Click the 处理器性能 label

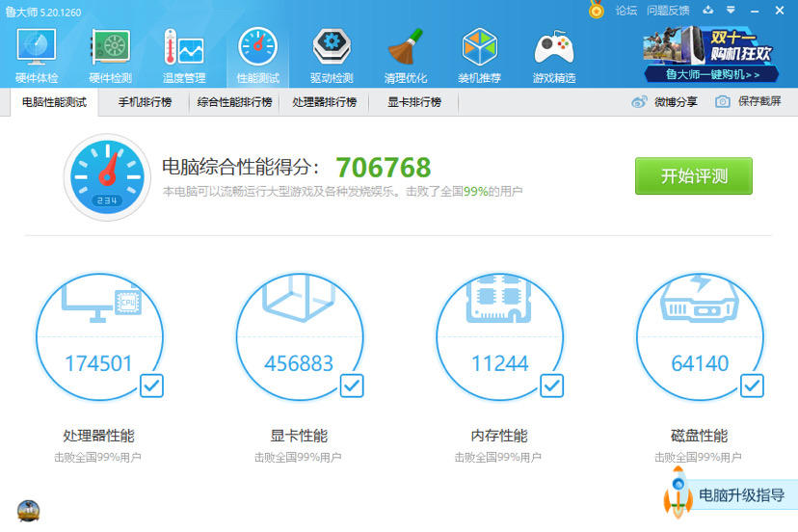[98, 436]
